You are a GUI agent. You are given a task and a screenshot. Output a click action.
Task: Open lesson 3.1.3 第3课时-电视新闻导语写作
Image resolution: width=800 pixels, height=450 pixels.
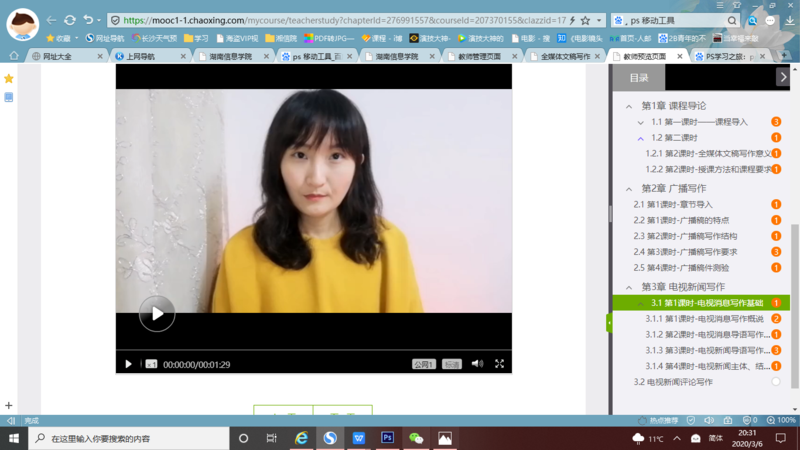tap(708, 351)
